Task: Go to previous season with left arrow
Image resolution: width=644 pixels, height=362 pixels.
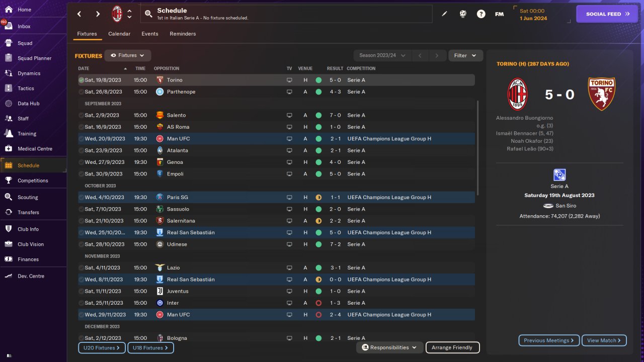Action: coord(420,55)
